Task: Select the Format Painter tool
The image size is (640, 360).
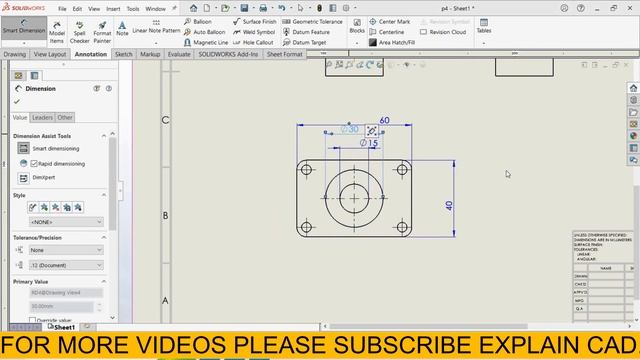Action: pos(102,32)
